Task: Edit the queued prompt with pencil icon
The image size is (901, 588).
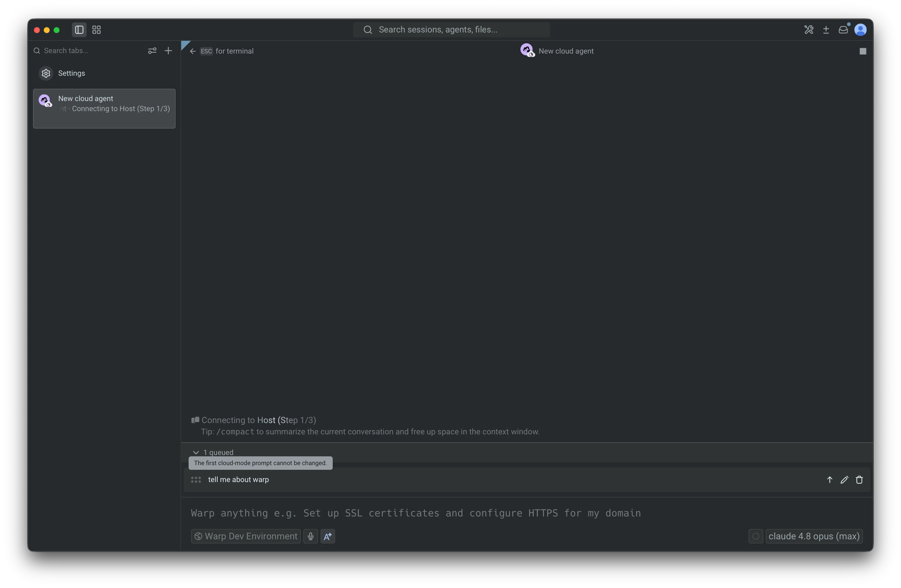Action: pos(844,480)
